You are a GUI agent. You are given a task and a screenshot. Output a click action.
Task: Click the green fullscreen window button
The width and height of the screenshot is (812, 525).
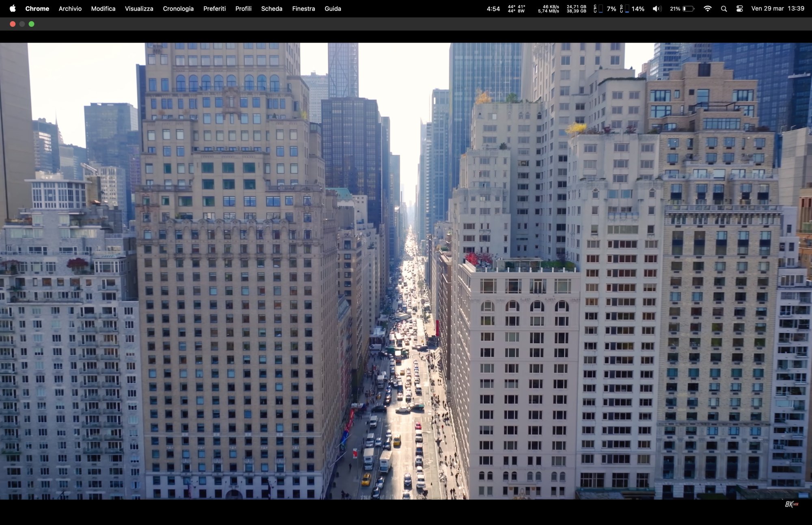coord(32,24)
